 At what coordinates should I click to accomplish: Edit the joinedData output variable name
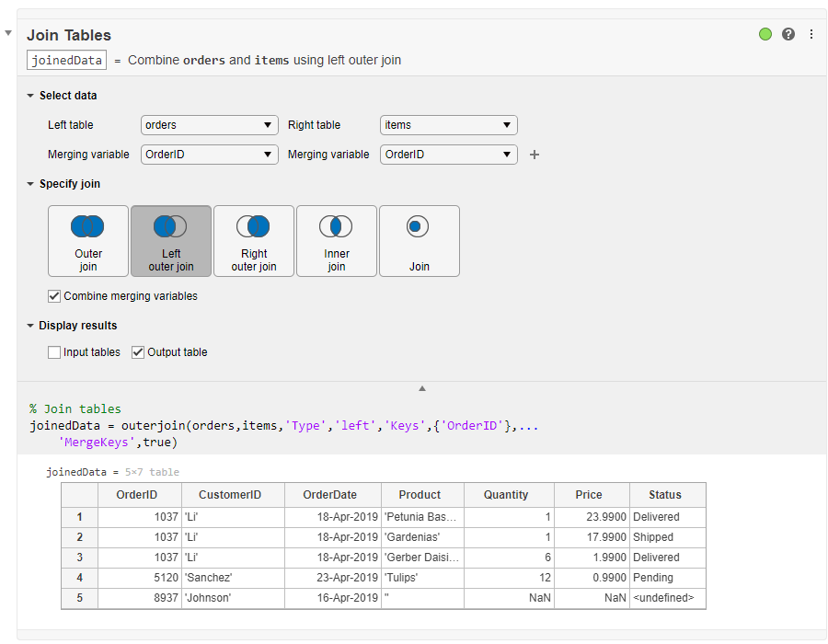[x=66, y=61]
